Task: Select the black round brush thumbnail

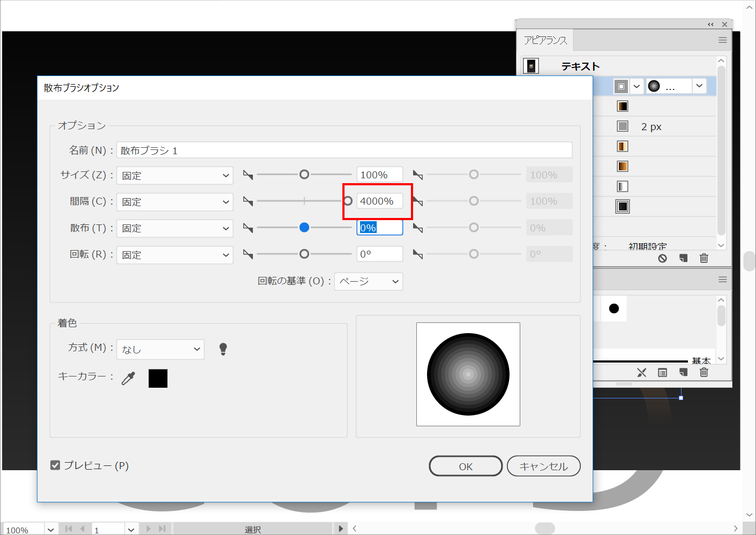Action: tap(614, 308)
